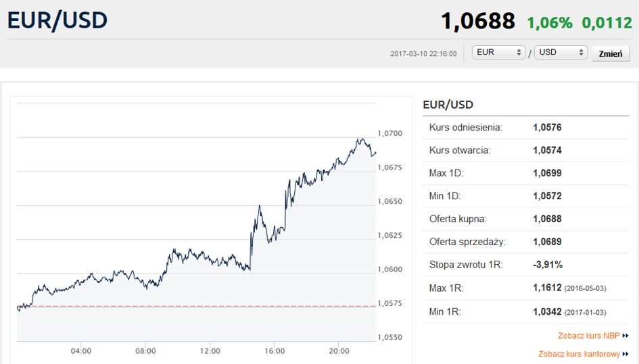Click the EUR dropdown stepper arrows
The width and height of the screenshot is (639, 364).
click(519, 53)
